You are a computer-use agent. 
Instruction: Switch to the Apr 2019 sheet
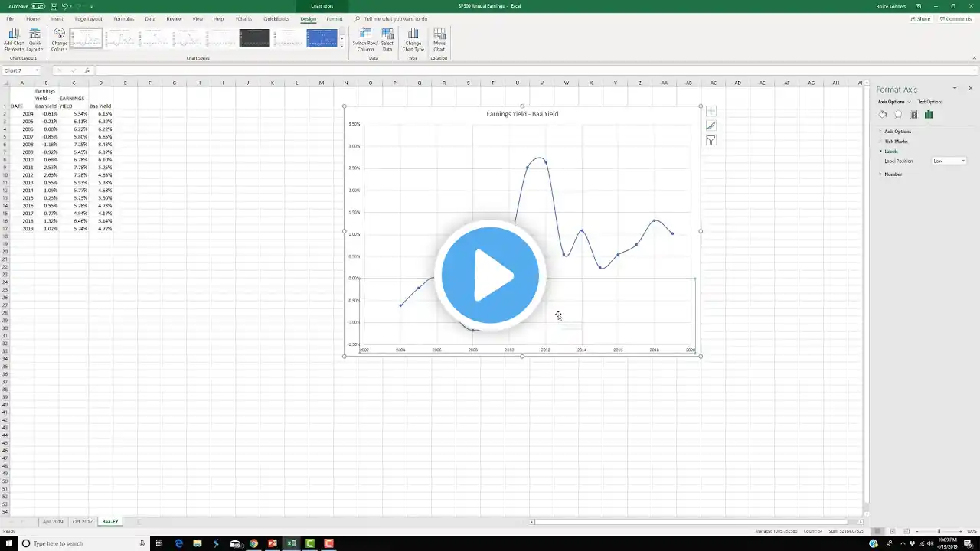[x=53, y=522]
